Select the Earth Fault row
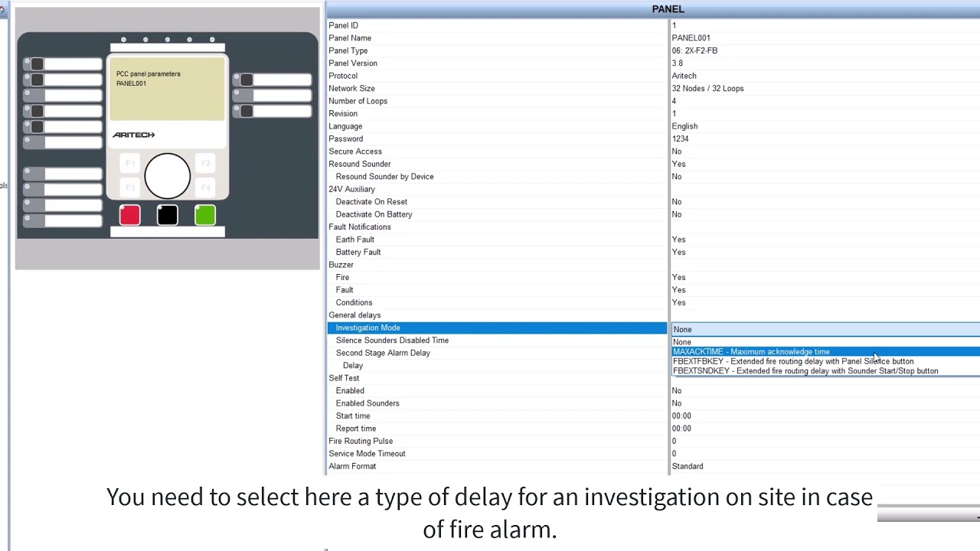Screen dimensions: 980x551 point(497,240)
